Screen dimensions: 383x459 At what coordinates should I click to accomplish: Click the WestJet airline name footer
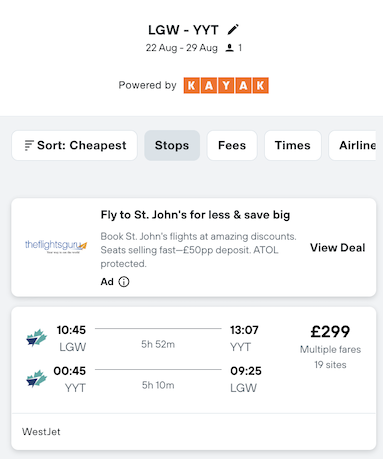41,432
